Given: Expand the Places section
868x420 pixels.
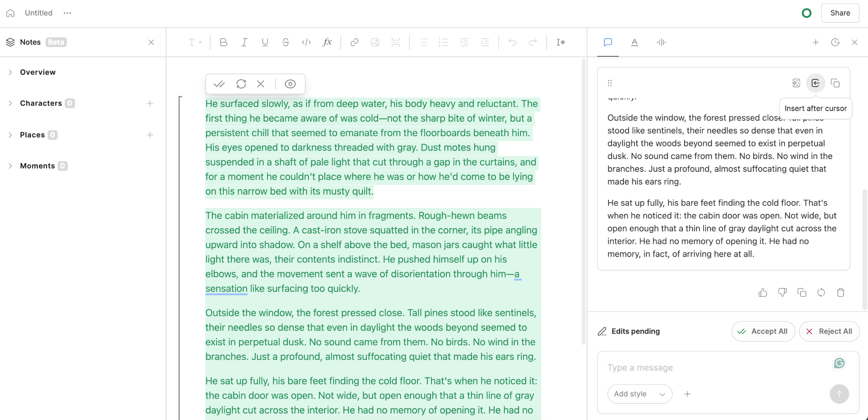Looking at the screenshot, I should coord(10,135).
